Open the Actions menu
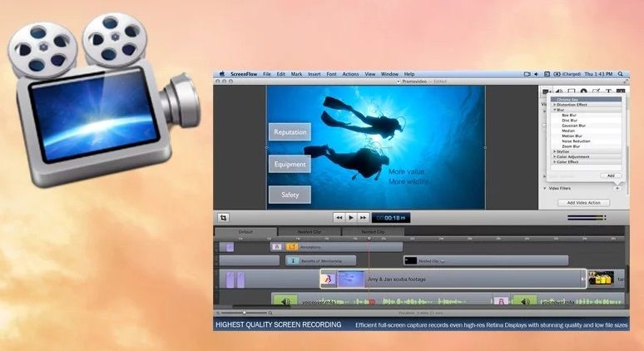644x351 pixels. (x=350, y=74)
